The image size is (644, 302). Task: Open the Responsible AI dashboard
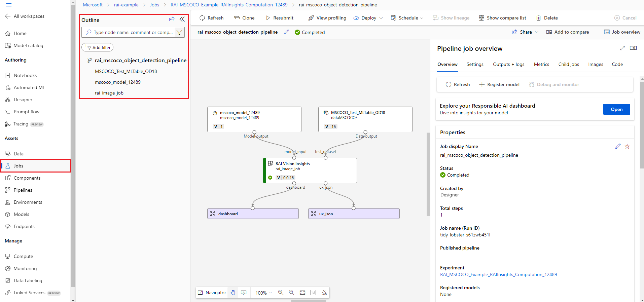pyautogui.click(x=616, y=109)
